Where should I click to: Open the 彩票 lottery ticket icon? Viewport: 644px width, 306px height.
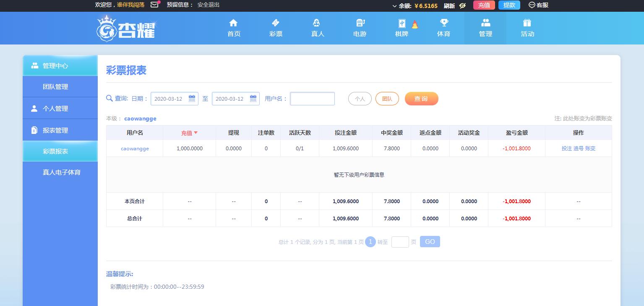pos(276,23)
